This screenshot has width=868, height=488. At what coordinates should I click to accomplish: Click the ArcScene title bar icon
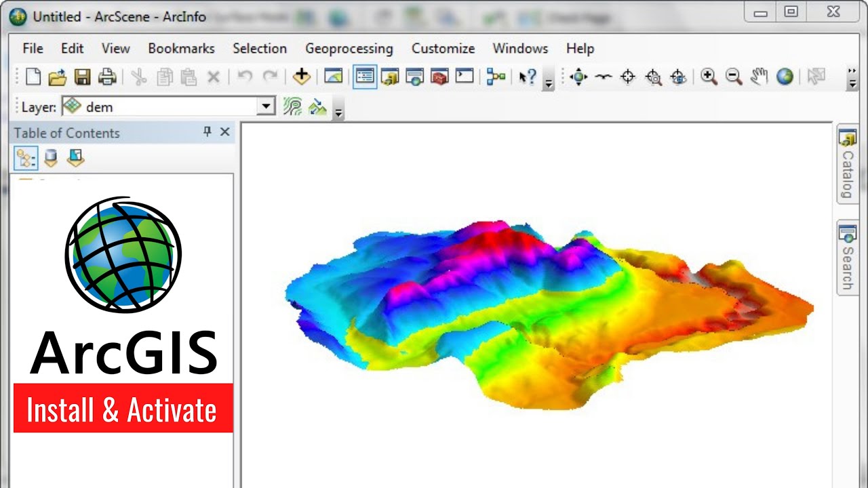tap(19, 16)
